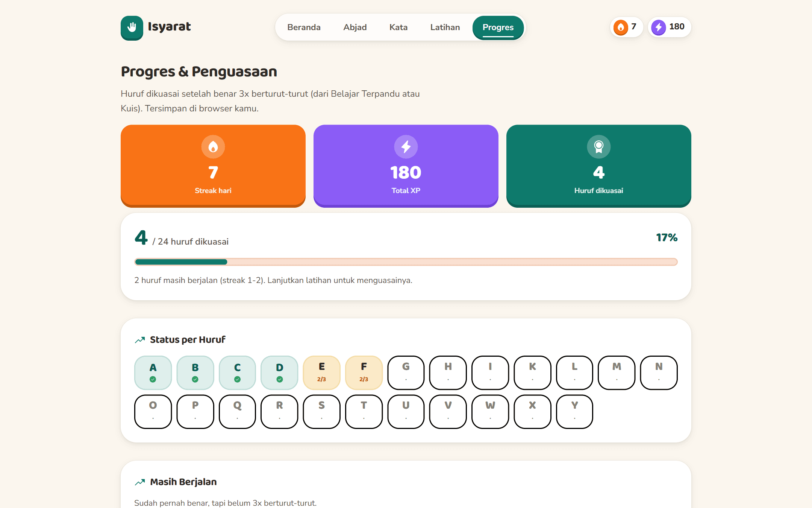Choose the letter K tile
The width and height of the screenshot is (812, 508).
pyautogui.click(x=532, y=373)
